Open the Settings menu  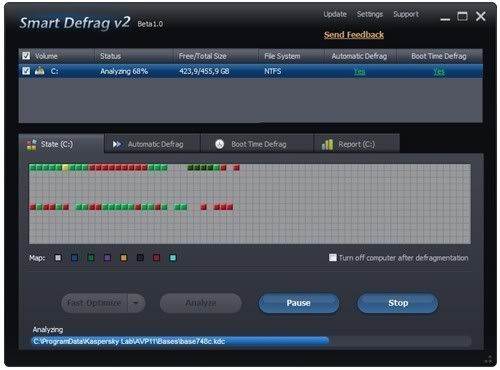click(x=370, y=14)
